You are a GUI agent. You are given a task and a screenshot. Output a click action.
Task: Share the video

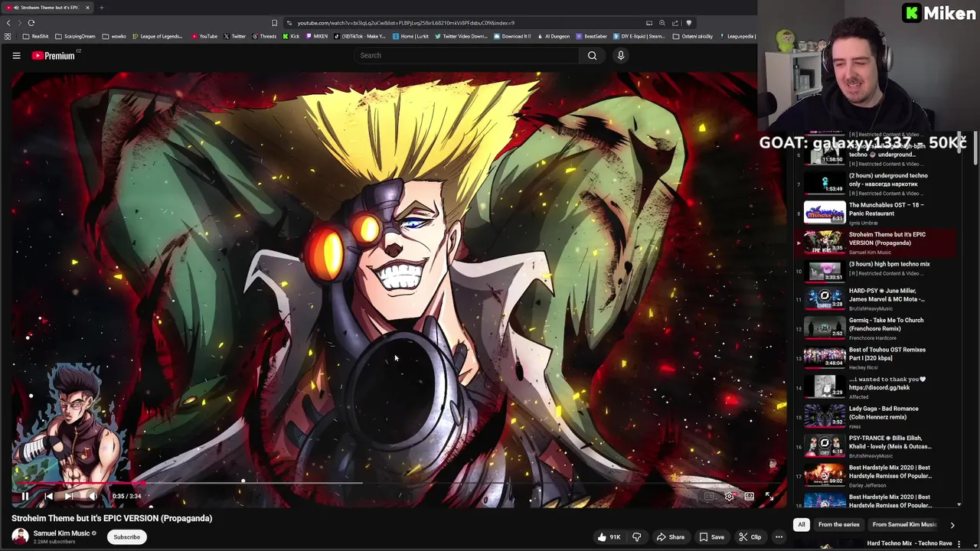point(671,537)
